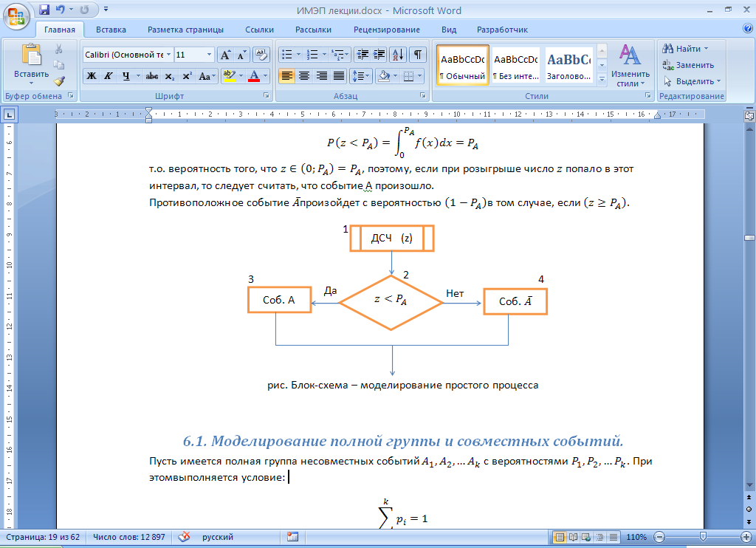Click Выделить selection button

point(692,81)
